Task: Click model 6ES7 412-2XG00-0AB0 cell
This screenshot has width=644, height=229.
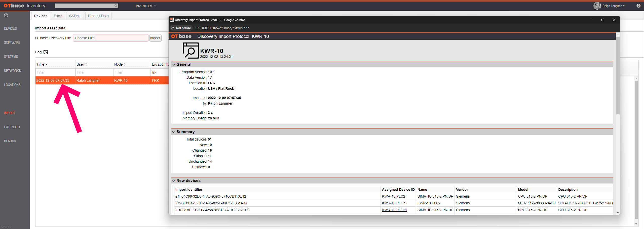Action: click(x=537, y=203)
